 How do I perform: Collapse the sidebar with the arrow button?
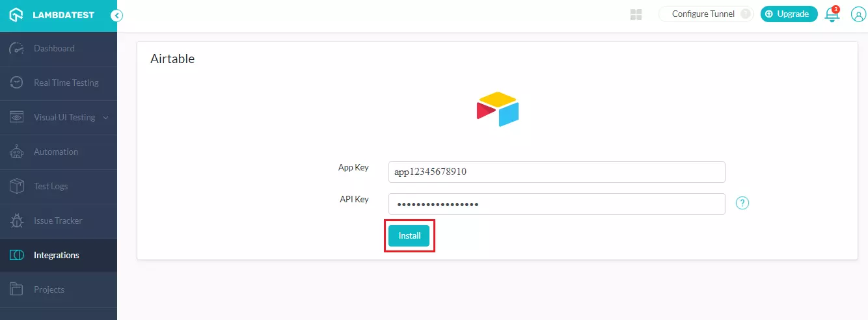[x=117, y=16]
